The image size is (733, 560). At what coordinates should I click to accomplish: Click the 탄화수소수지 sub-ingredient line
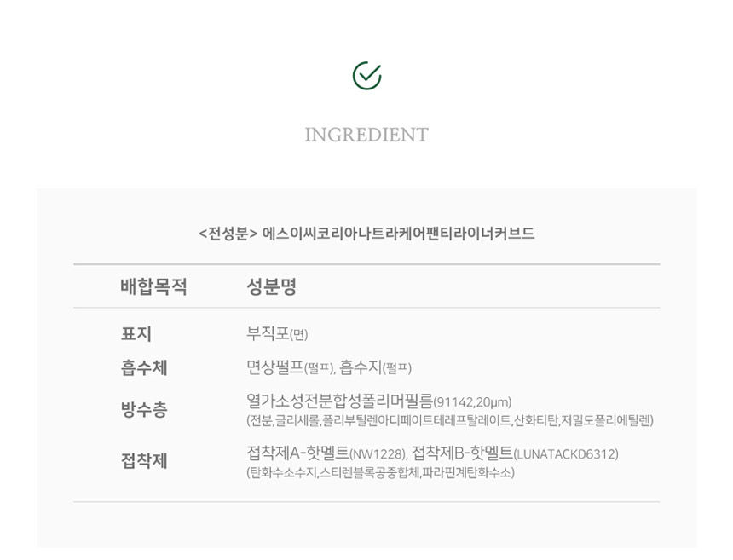point(380,472)
